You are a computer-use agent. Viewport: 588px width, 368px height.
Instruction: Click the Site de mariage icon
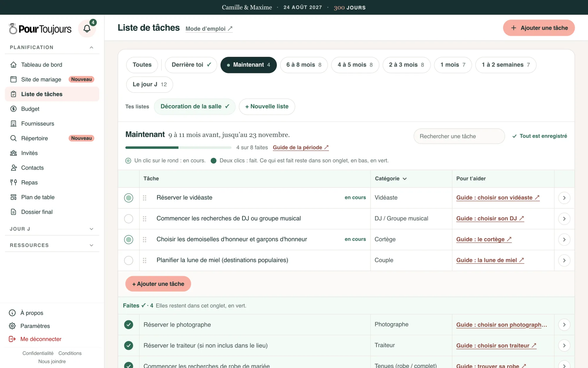[x=14, y=79]
